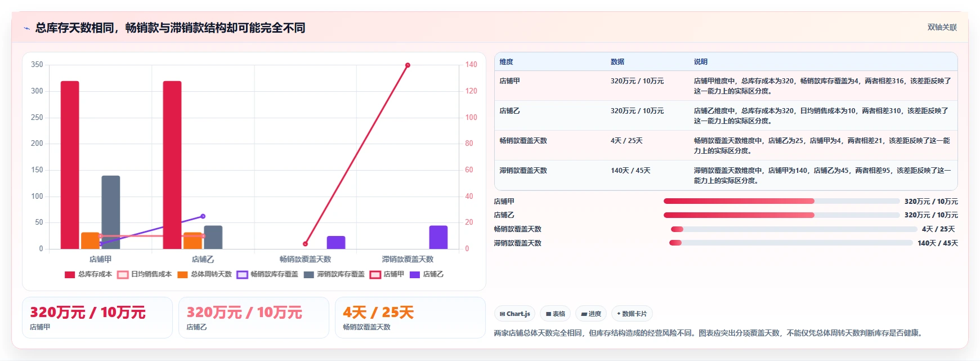The image size is (980, 361).
Task: Click the purple bar above 畅销款覆盖天数
Action: tap(336, 243)
